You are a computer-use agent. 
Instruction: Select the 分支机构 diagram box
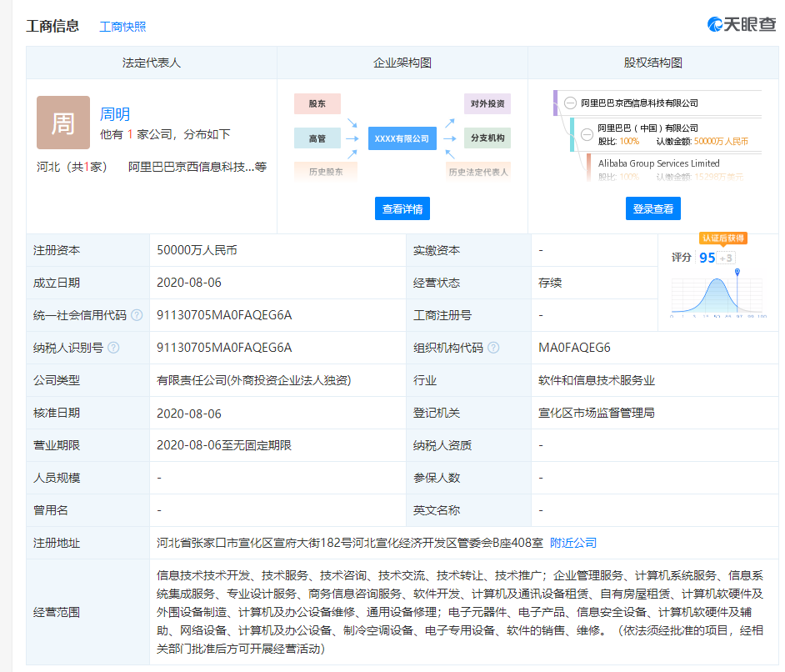point(487,138)
